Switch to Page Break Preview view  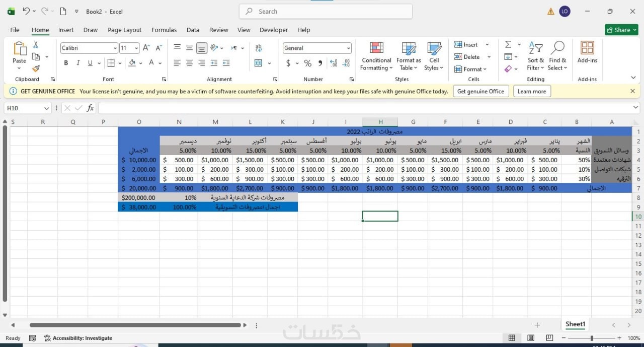549,338
